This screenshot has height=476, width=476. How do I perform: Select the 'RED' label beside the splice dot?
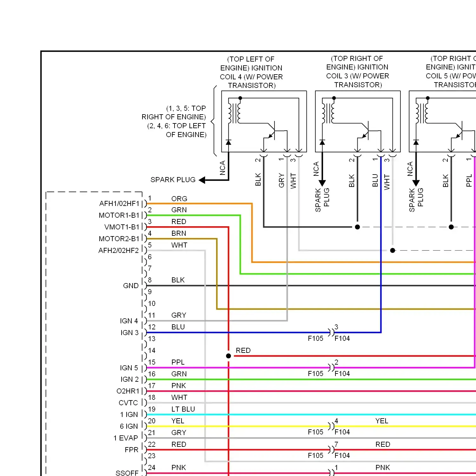tap(243, 350)
